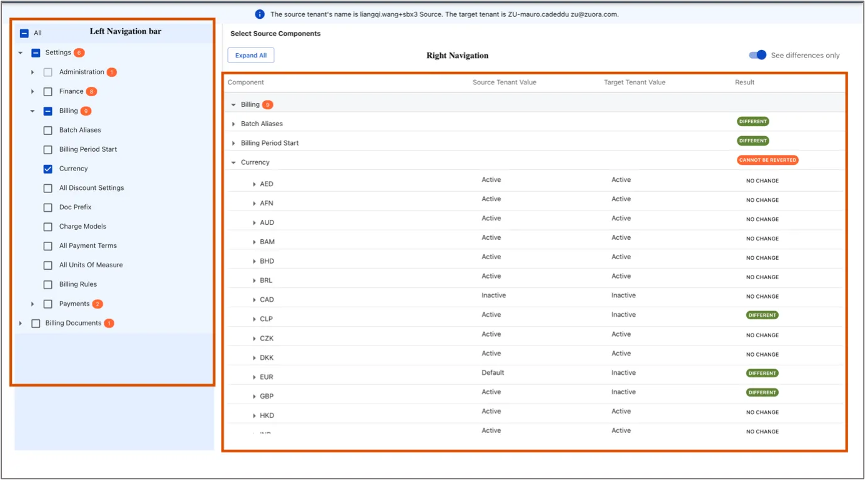Check the Batch Aliases checkbox
868x481 pixels.
48,131
